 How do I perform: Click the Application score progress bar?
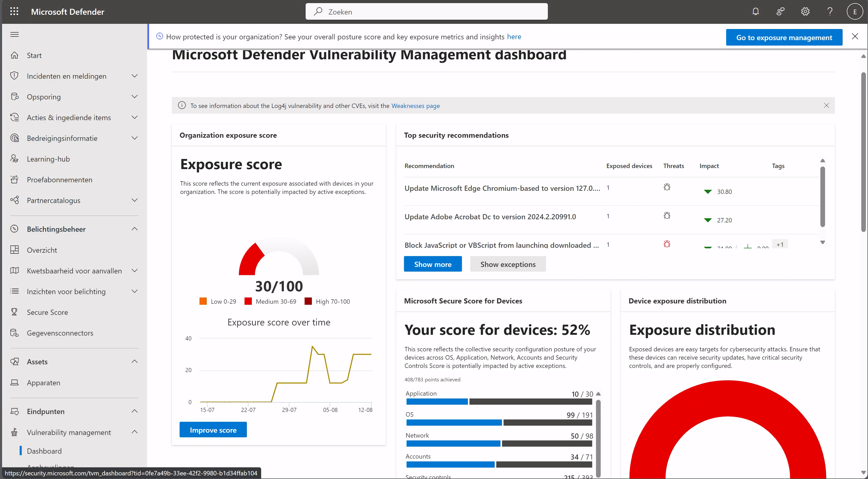(x=499, y=402)
